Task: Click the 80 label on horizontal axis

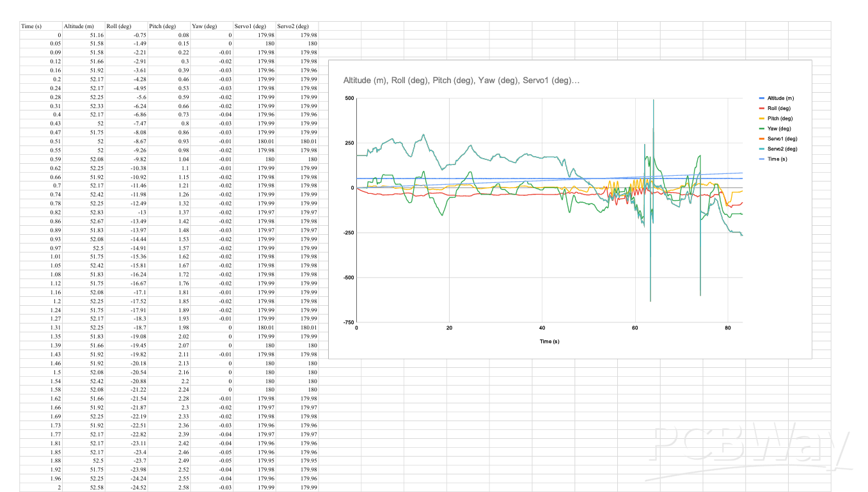Action: coord(728,328)
